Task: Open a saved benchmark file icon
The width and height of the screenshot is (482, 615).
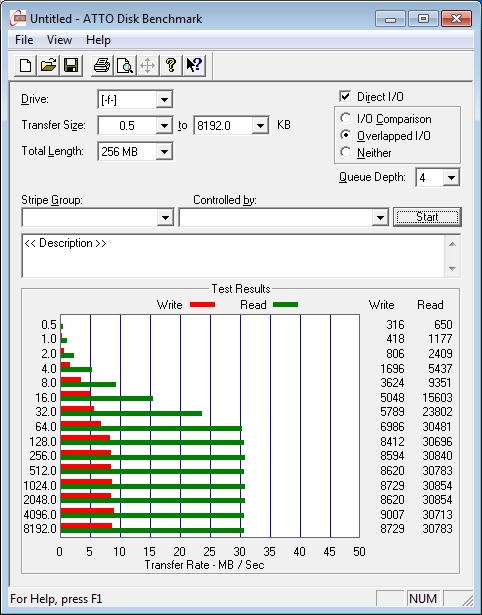Action: [x=49, y=65]
